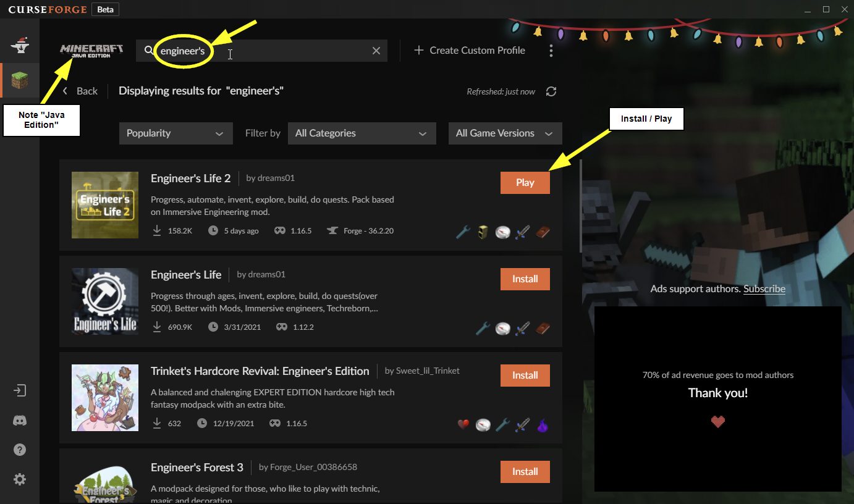854x504 pixels.
Task: Open the Engineer's Life thumbnail
Action: [x=105, y=301]
